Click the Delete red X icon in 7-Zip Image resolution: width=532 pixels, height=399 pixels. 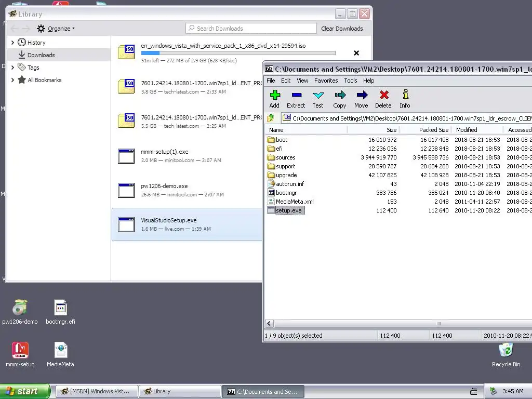[x=383, y=99]
